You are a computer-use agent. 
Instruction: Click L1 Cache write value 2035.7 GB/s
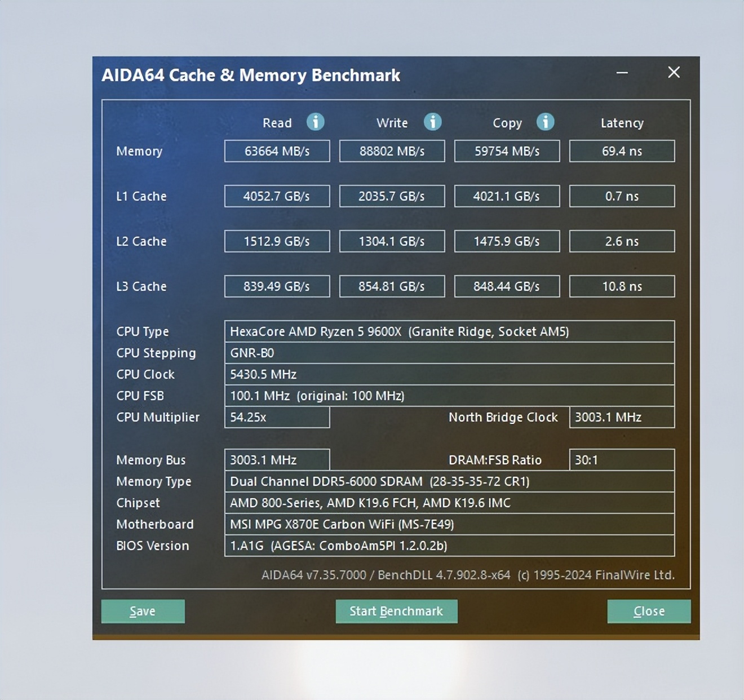392,196
